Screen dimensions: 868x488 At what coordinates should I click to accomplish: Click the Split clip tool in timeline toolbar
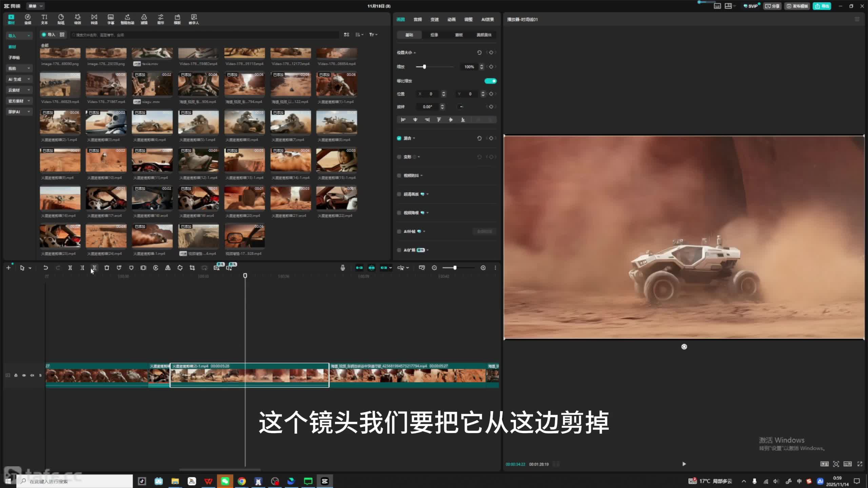tap(70, 268)
